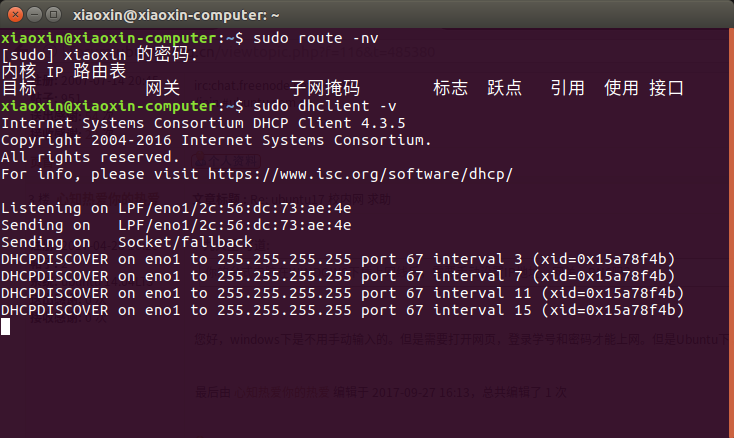Click the '网关' column header in routing table
Image resolution: width=734 pixels, height=438 pixels.
click(162, 88)
